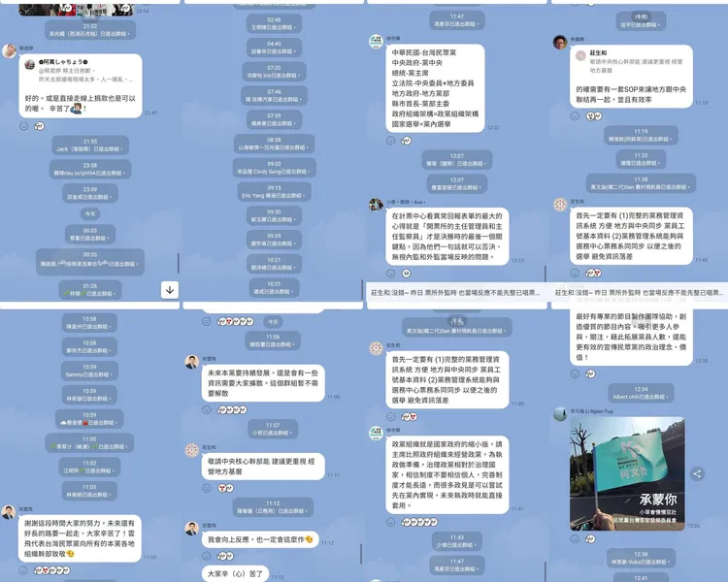Open sender avatar of the 我會向上反應 message
Viewport: 728px width, 582px height.
pos(192,528)
